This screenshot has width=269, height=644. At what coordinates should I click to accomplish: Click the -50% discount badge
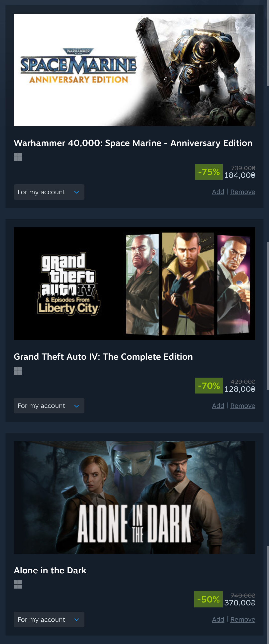point(208,599)
